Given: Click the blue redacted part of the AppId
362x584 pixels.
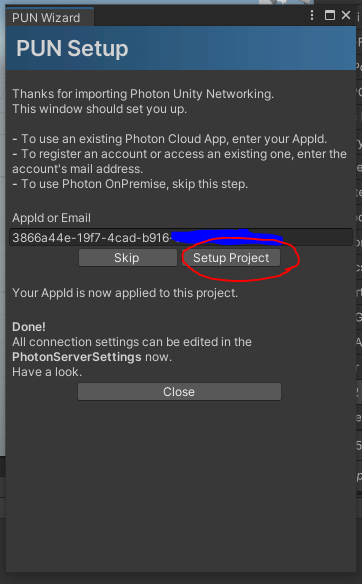Looking at the screenshot, I should pyautogui.click(x=227, y=237).
